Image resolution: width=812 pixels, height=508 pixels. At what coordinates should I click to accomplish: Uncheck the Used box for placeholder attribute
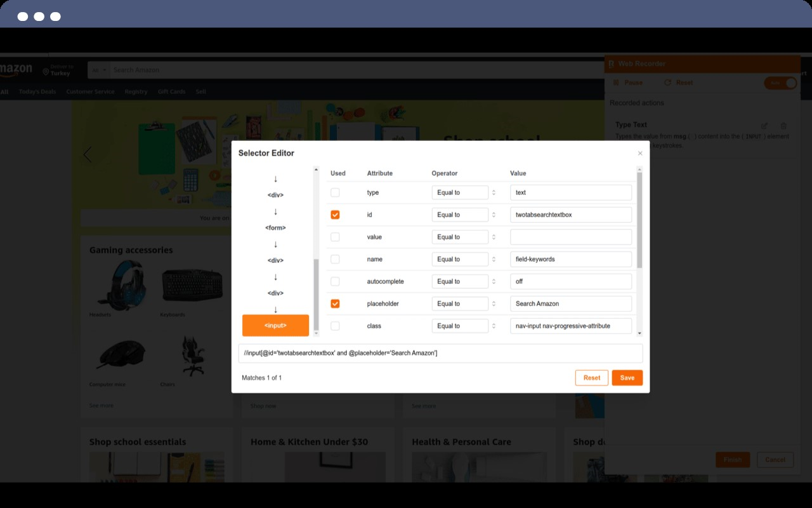(335, 304)
